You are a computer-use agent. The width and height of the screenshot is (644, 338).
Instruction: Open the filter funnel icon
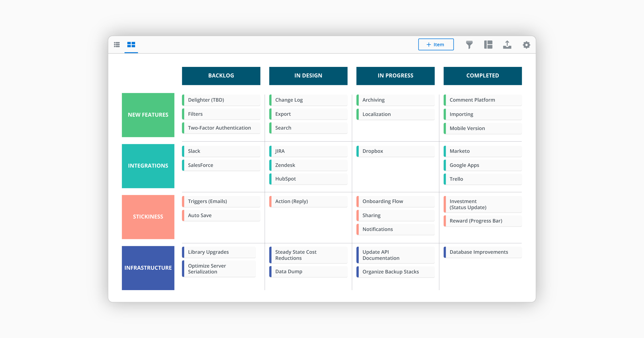(x=469, y=45)
